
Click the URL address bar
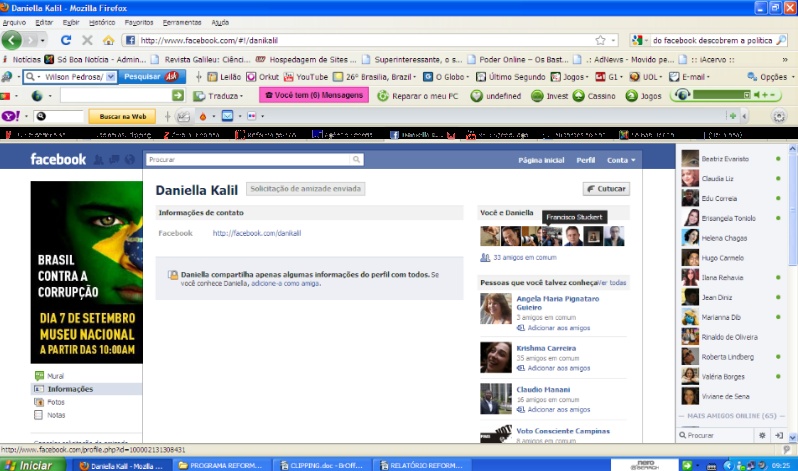[x=365, y=40]
